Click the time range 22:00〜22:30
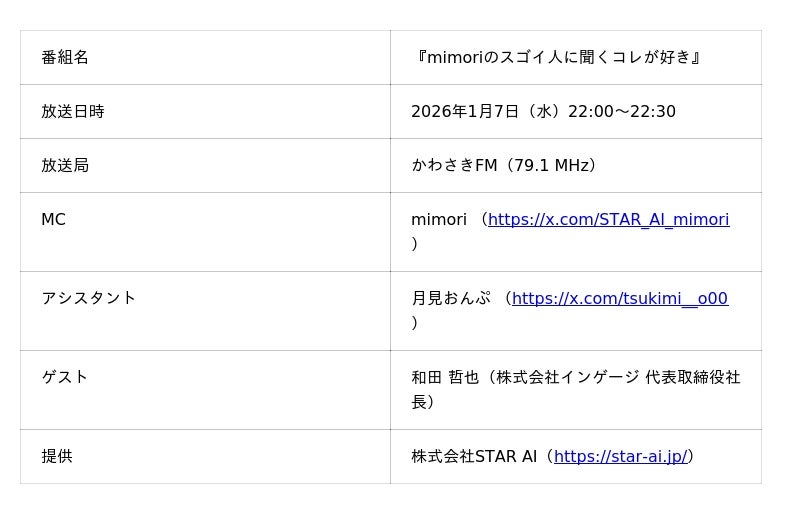 621,112
